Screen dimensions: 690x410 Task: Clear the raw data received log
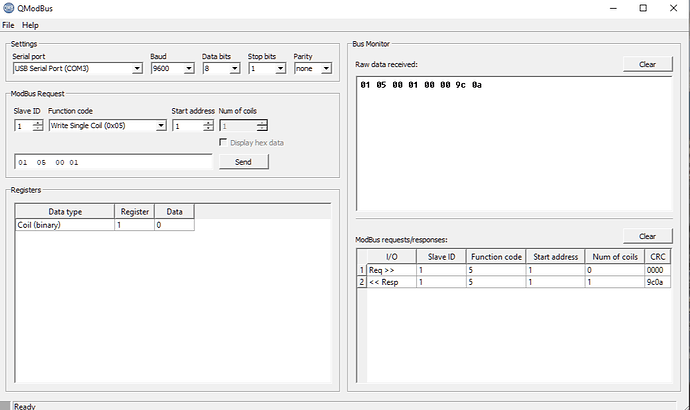tap(647, 64)
